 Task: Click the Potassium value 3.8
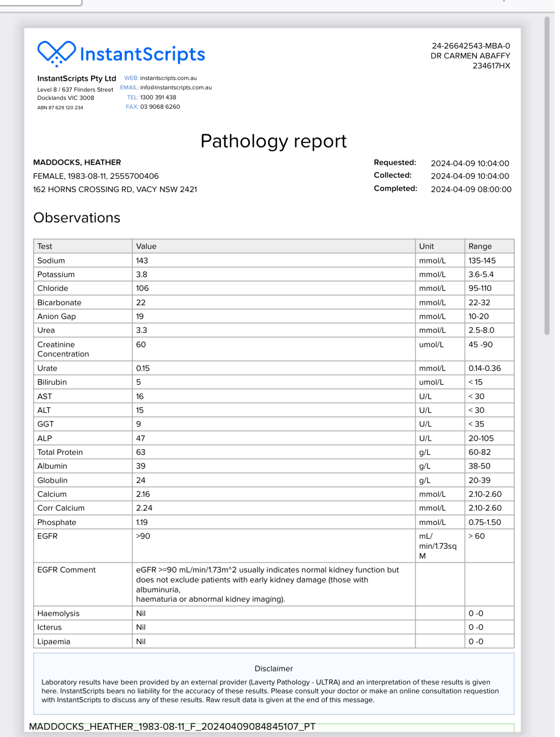click(x=142, y=274)
